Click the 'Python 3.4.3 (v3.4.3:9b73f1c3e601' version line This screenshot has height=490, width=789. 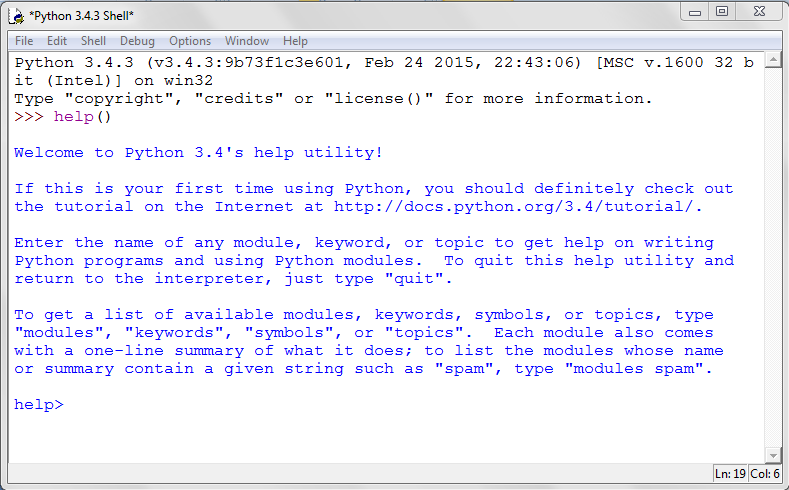pyautogui.click(x=384, y=63)
